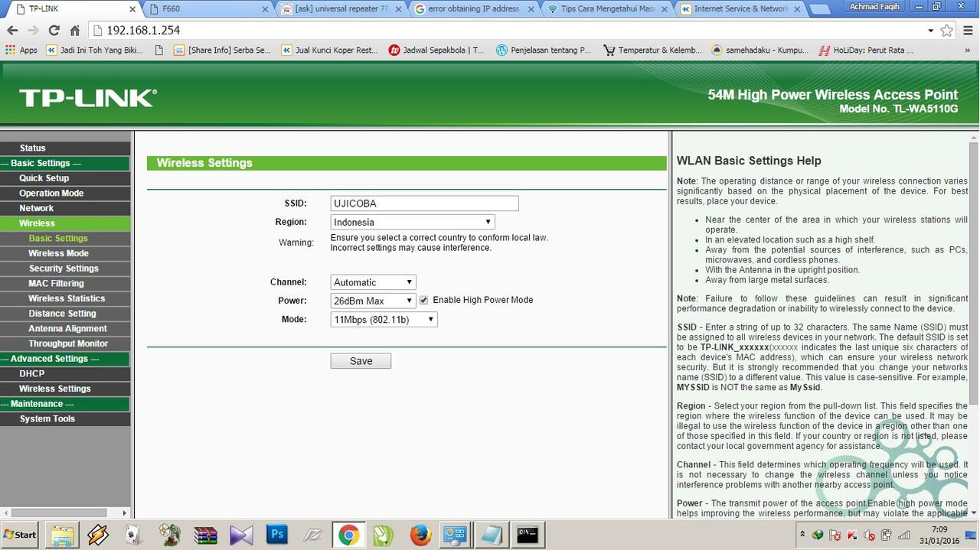980x550 pixels.
Task: Open Throughput Monitor submenu item
Action: 65,343
